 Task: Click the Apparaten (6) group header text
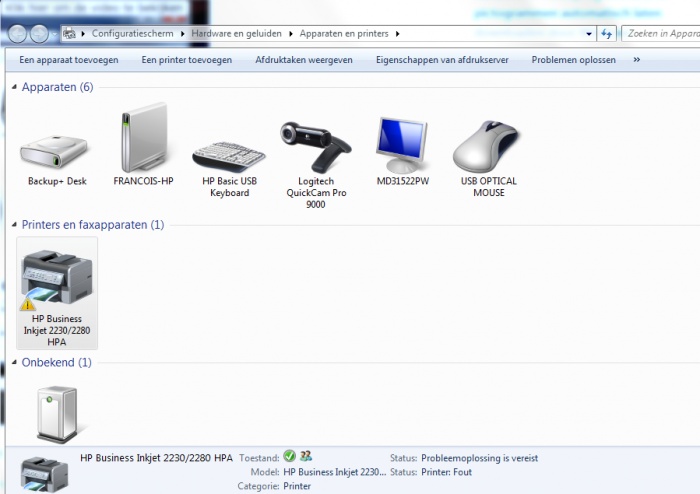58,87
